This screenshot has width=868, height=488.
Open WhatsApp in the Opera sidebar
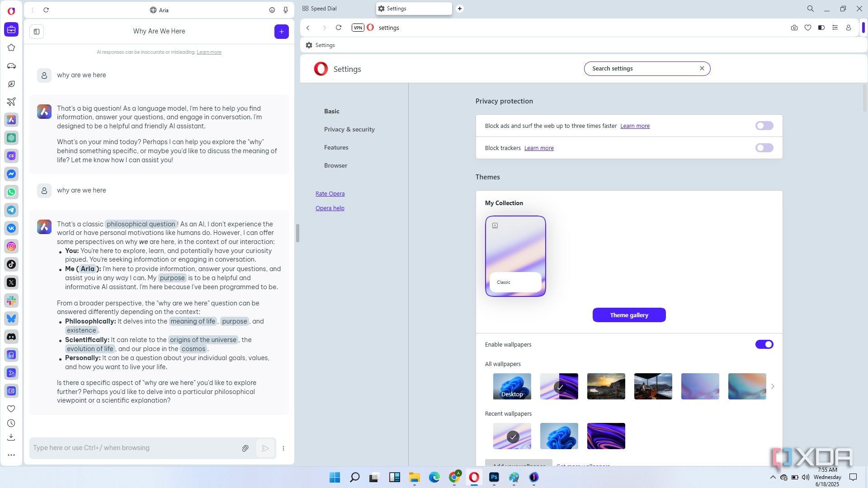point(11,192)
